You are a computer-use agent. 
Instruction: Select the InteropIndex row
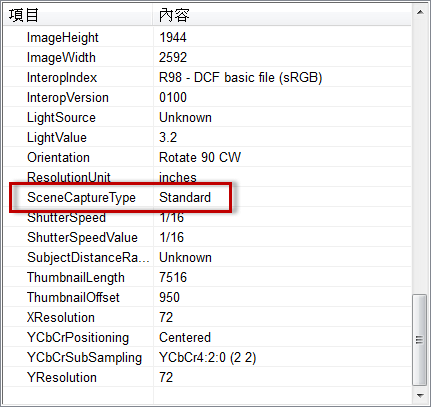coord(207,77)
